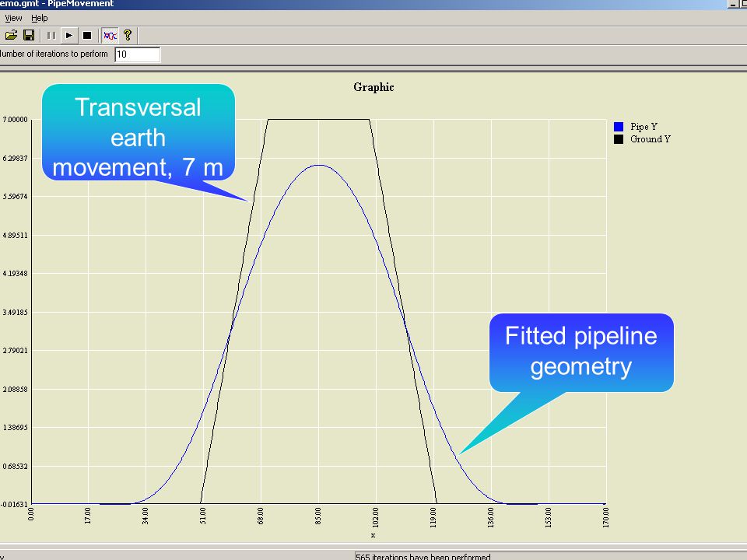
Task: Open the Help menu
Action: pos(40,18)
